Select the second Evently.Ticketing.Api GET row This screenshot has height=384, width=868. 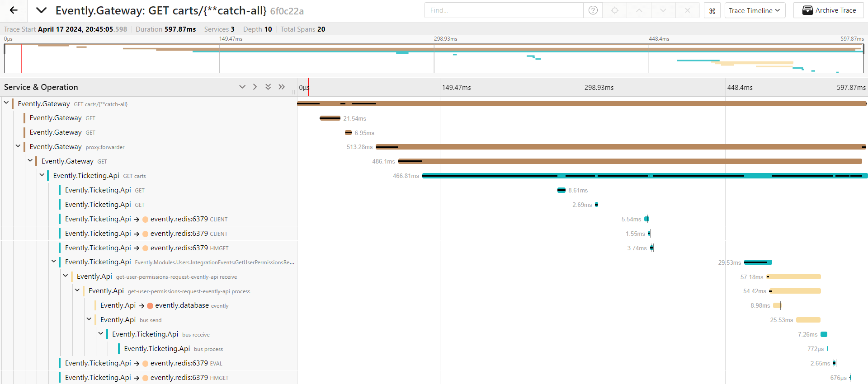(178, 205)
